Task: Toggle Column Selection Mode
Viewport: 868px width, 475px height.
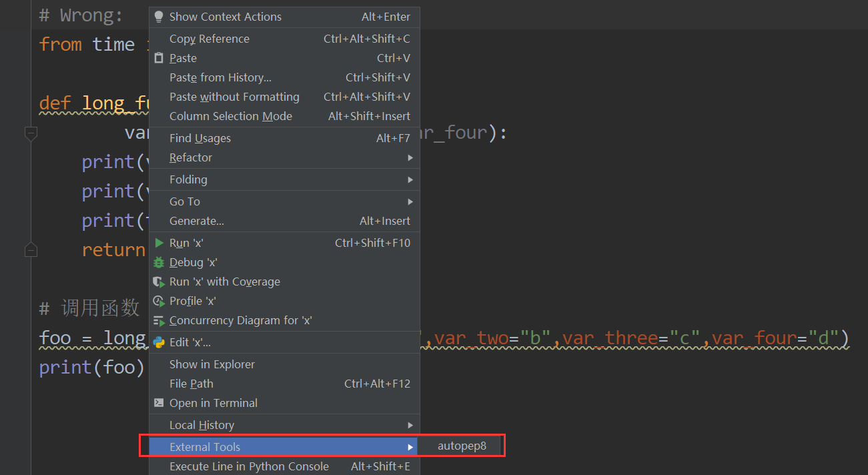Action: [x=284, y=116]
